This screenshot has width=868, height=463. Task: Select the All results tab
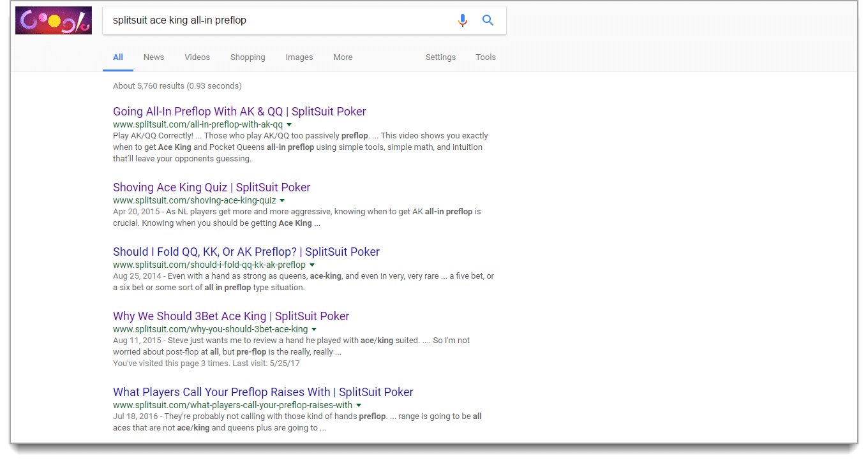[118, 57]
